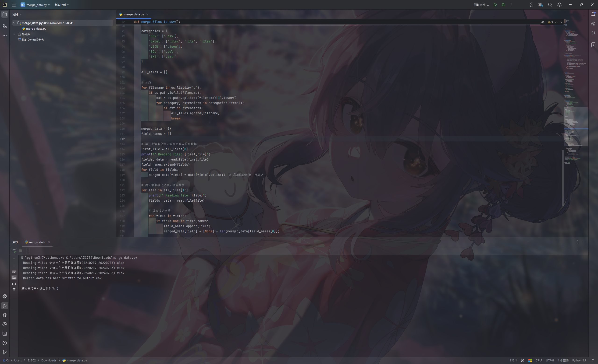Open the 版本控制 dropdown
This screenshot has width=598, height=364.
point(62,5)
